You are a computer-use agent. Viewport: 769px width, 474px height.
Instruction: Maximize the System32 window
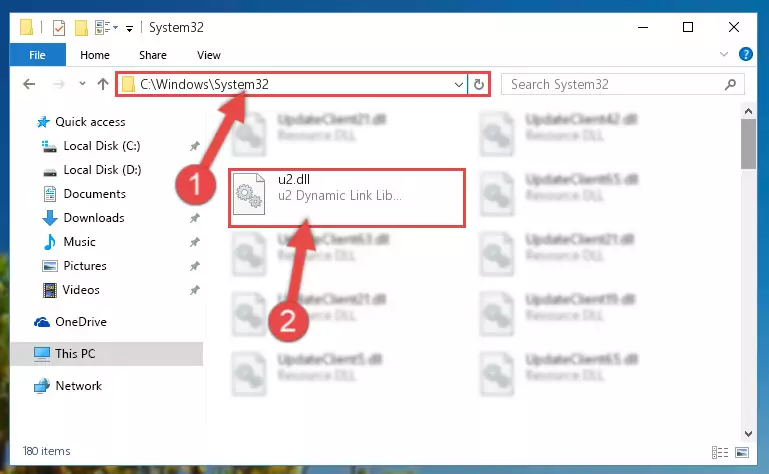pos(688,27)
